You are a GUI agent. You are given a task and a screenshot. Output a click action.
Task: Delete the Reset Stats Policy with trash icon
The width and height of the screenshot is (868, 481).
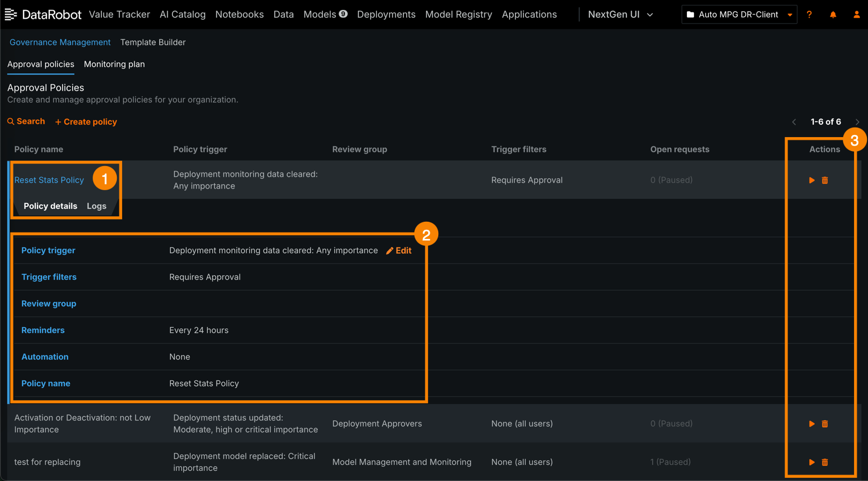click(x=825, y=181)
